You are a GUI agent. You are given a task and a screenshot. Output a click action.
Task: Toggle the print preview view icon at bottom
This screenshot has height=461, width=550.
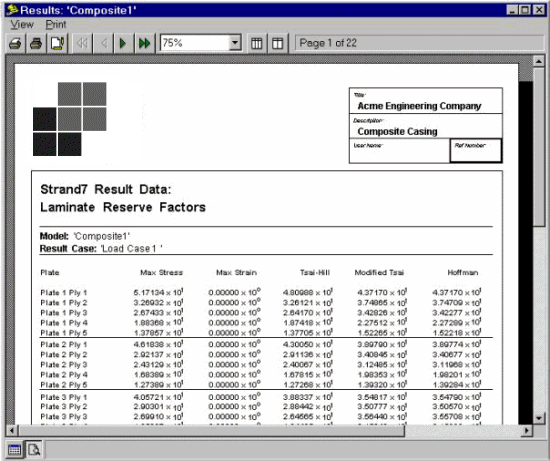[x=34, y=449]
